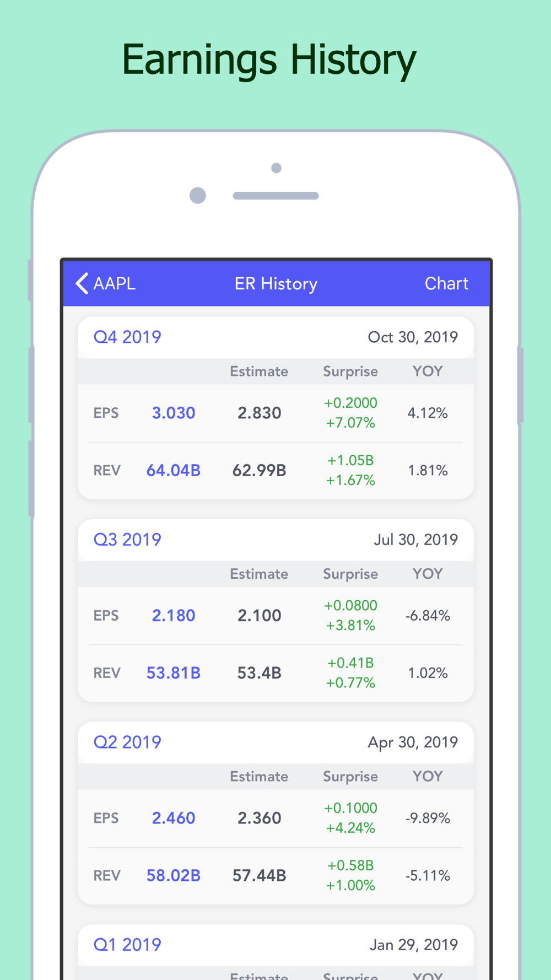Tap the Q3 2019 EPS estimate 2.100
The image size is (551, 980).
pyautogui.click(x=260, y=615)
